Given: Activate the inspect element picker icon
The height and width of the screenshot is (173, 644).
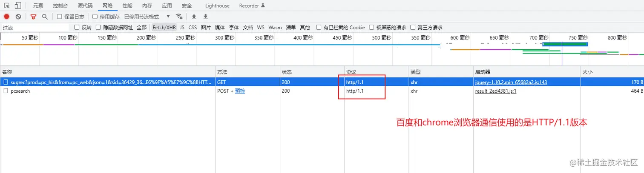Looking at the screenshot, I should tap(7, 6).
